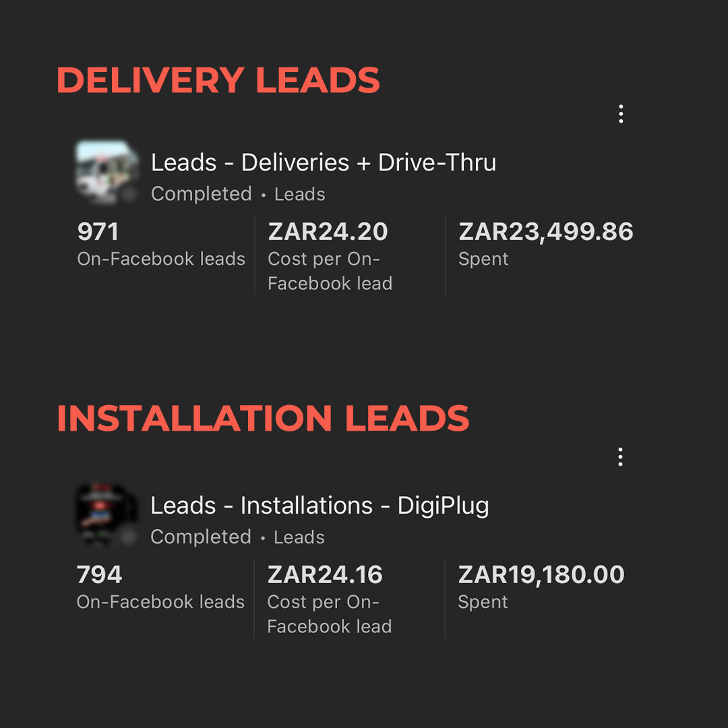The image size is (728, 728).
Task: Open the three-dot menu for Deliveries campaign
Action: click(621, 114)
